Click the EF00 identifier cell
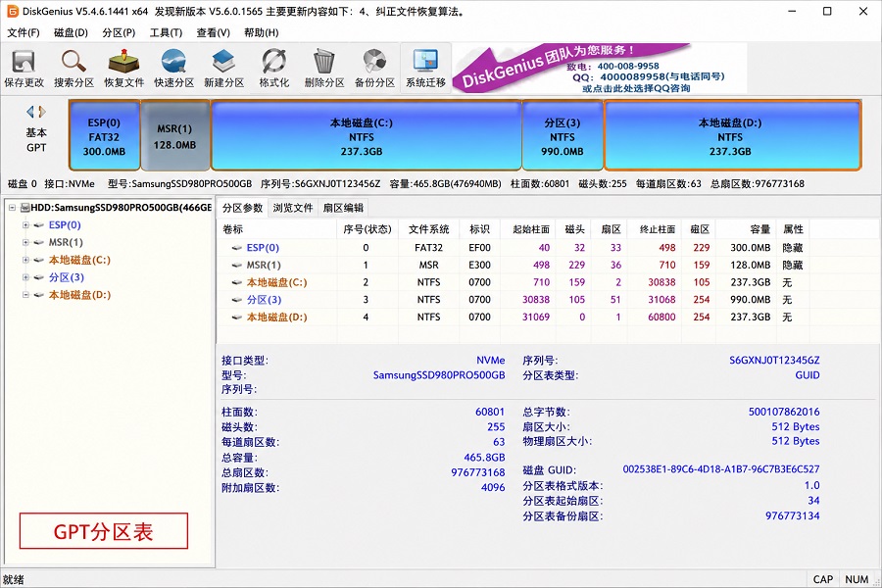 pyautogui.click(x=479, y=248)
